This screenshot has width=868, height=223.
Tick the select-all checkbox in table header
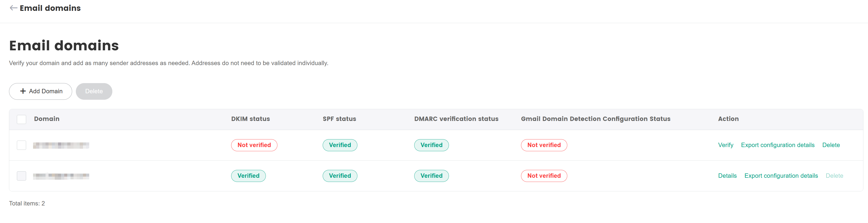21,119
